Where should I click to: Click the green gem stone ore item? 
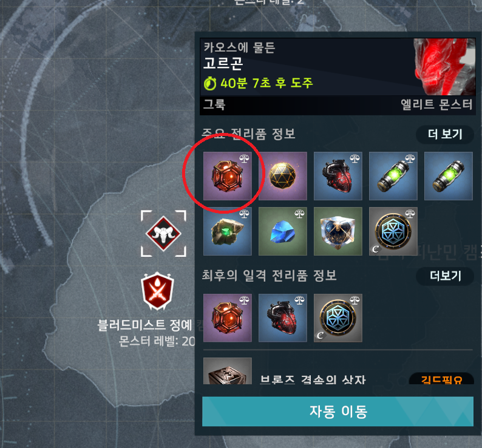(x=227, y=231)
